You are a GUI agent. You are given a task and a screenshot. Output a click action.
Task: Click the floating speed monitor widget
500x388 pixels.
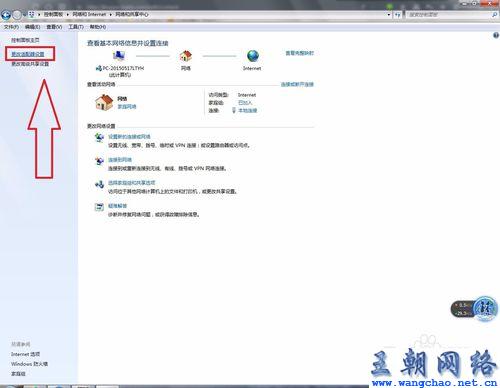click(x=474, y=309)
